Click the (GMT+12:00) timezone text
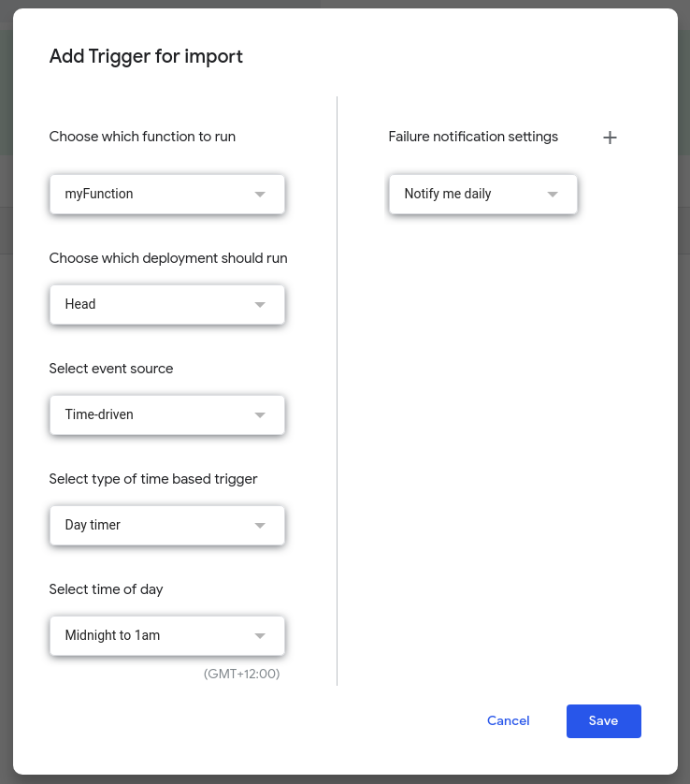The width and height of the screenshot is (690, 784). (241, 674)
